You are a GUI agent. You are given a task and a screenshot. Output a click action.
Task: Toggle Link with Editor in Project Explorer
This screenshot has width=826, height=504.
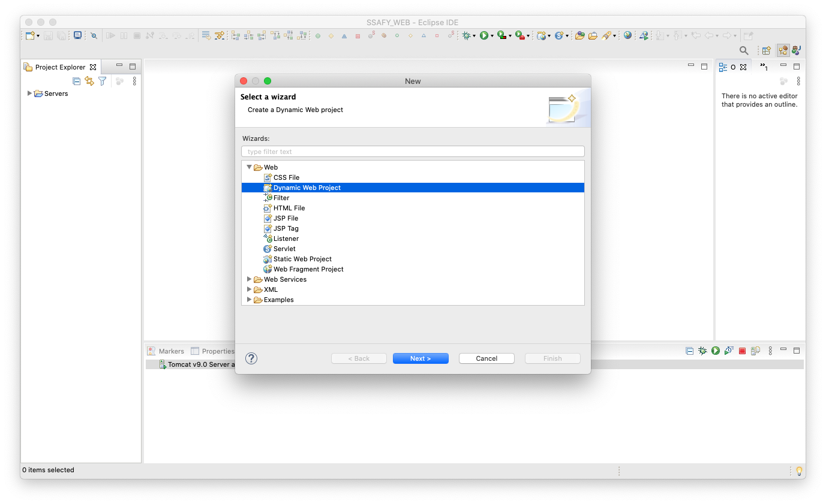coord(89,81)
